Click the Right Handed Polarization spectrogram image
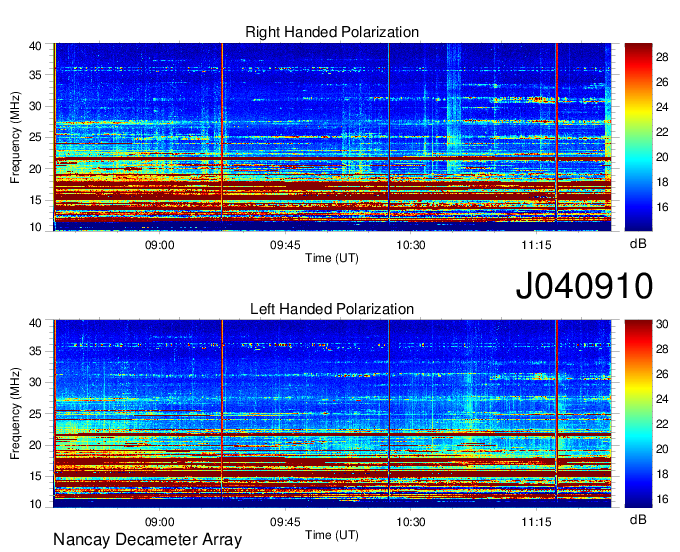The width and height of the screenshot is (680, 552). (332, 137)
